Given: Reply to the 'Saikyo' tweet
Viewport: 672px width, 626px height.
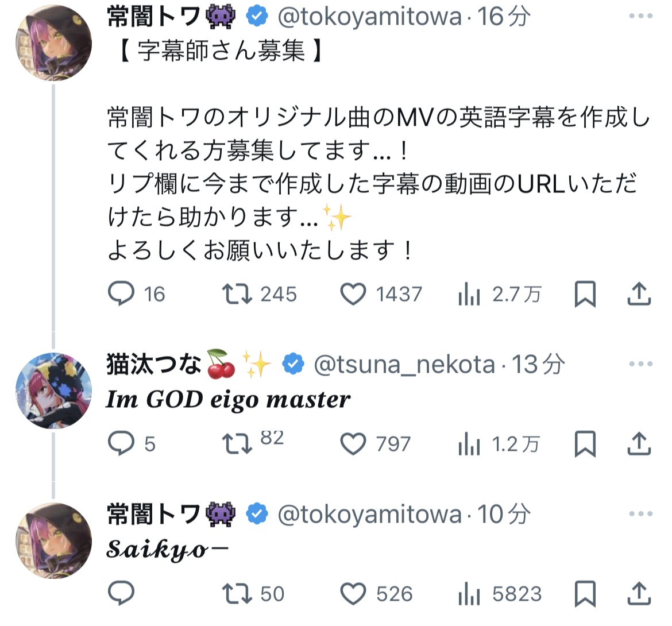Looking at the screenshot, I should click(x=121, y=593).
